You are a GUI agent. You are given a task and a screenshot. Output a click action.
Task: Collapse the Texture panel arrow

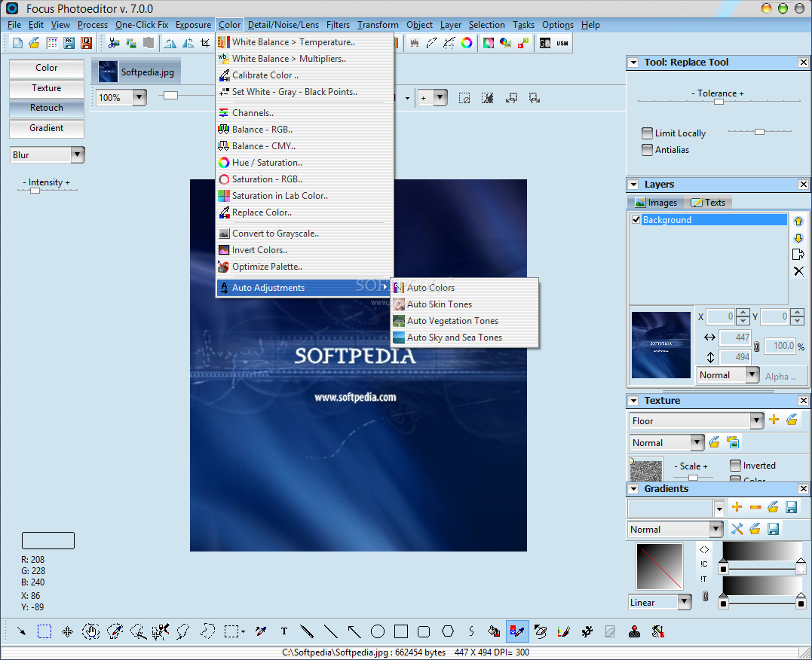tap(633, 401)
